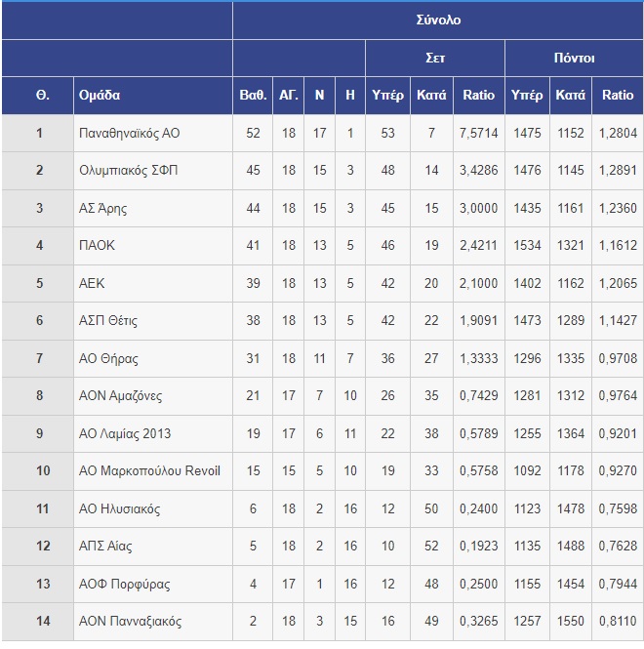
Task: Click points ratio 1,1612
Action: (618, 245)
